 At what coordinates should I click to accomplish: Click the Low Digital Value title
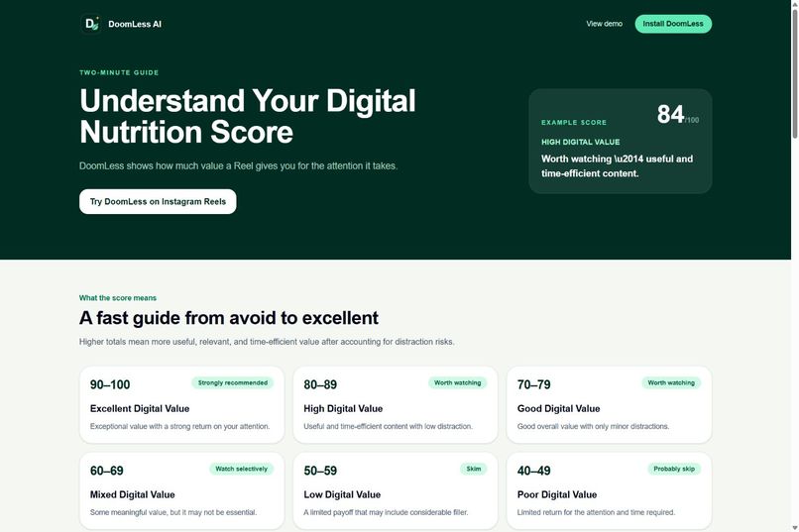pos(342,494)
